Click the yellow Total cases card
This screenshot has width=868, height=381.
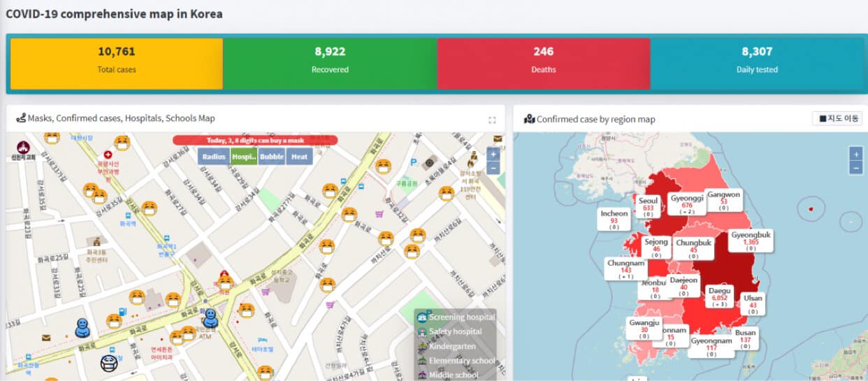click(x=117, y=64)
